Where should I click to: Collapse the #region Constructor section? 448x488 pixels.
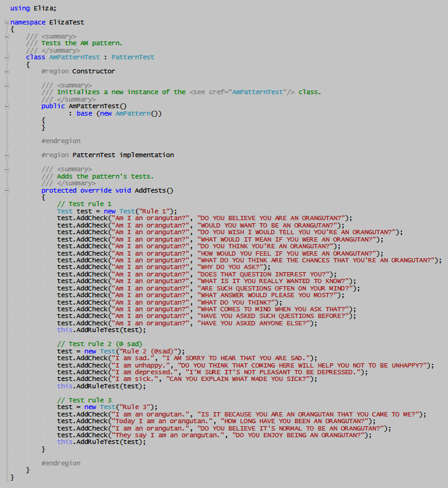click(7, 72)
